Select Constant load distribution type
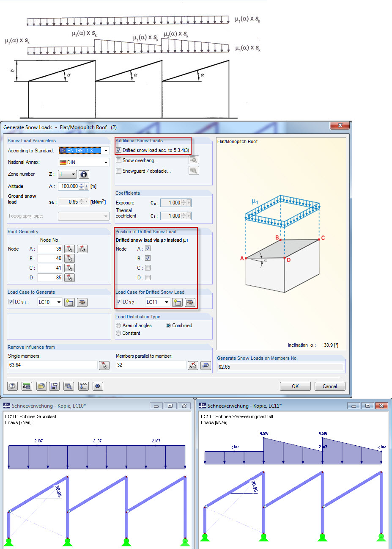Screen dimensions: 392x549 tap(119, 333)
